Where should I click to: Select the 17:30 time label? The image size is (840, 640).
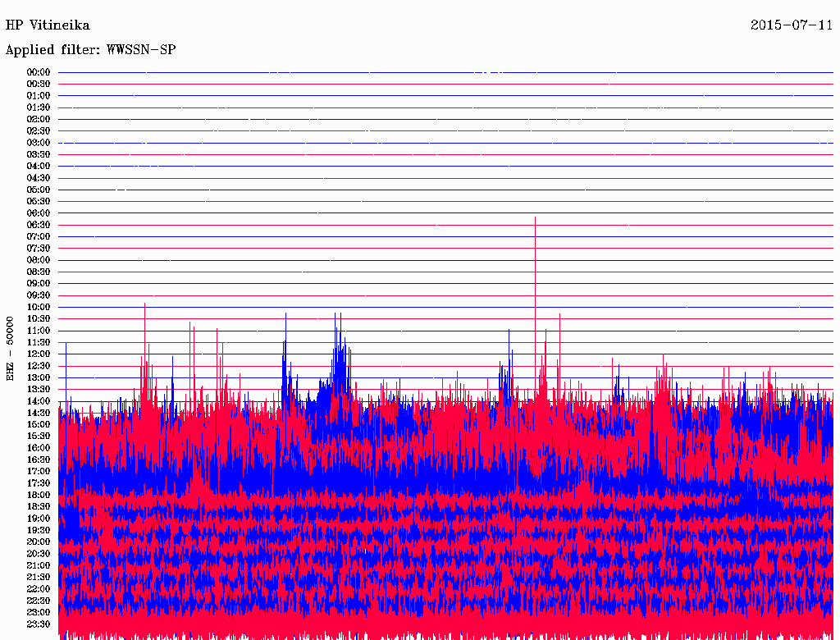pyautogui.click(x=39, y=483)
